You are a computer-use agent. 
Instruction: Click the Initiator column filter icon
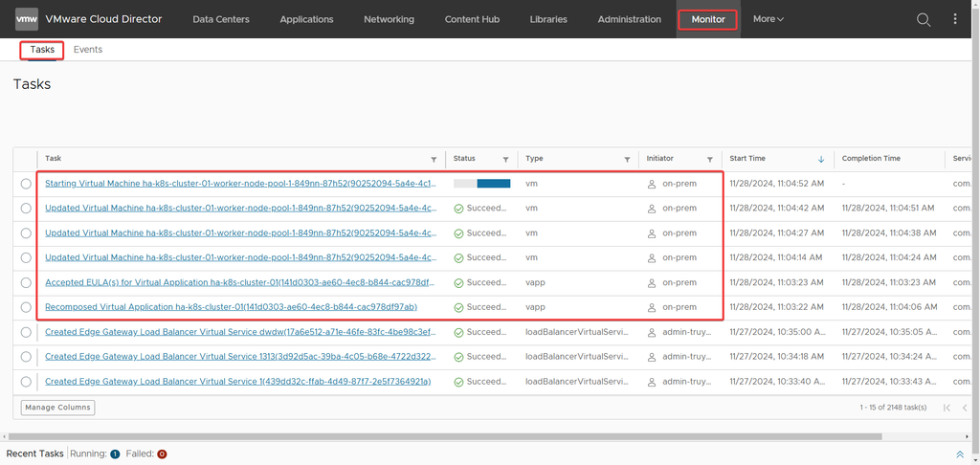pyautogui.click(x=709, y=160)
